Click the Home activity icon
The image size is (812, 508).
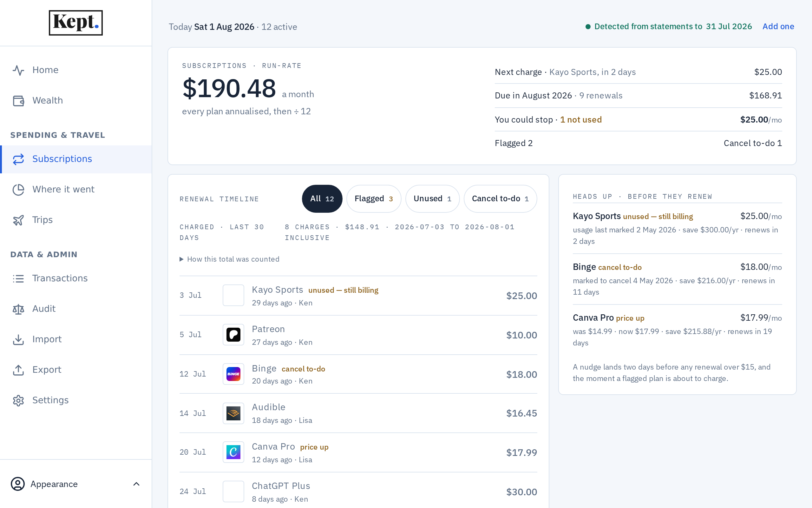[18, 70]
